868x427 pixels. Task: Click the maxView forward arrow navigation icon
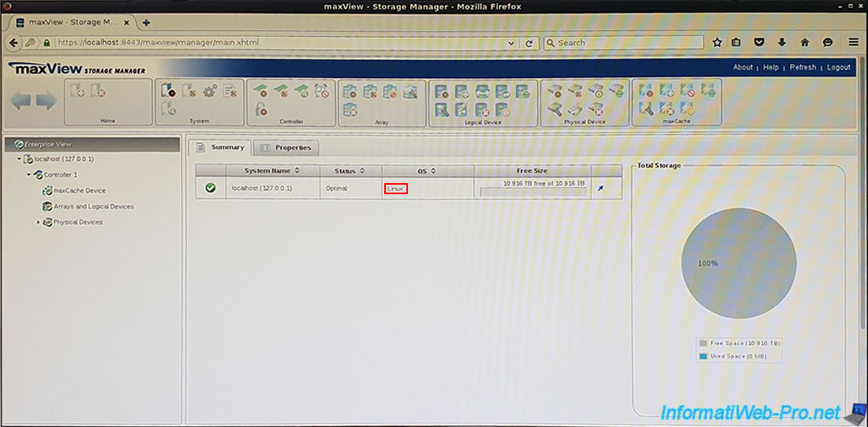pos(46,101)
